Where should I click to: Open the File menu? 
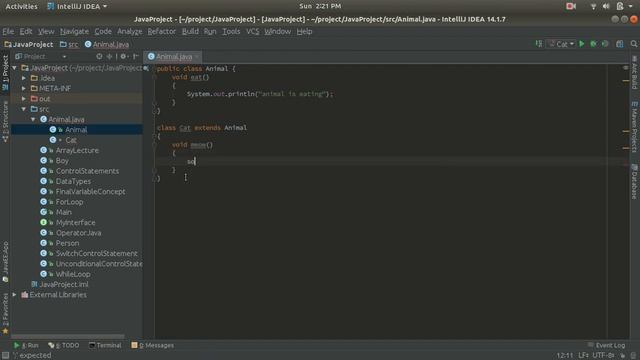coord(8,31)
